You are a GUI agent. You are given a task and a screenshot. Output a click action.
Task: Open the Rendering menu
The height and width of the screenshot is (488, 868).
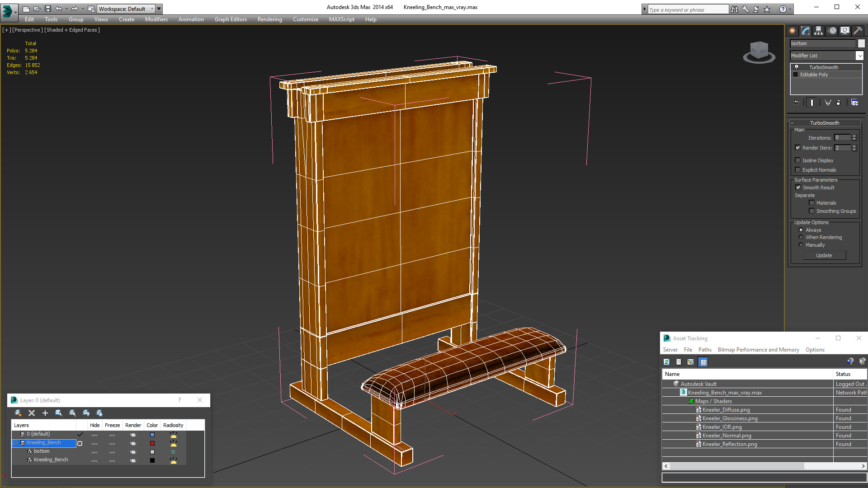pos(269,19)
